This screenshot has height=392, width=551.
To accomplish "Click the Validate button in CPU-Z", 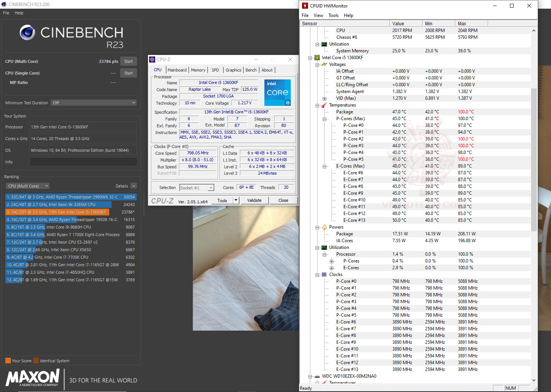I will (x=254, y=200).
